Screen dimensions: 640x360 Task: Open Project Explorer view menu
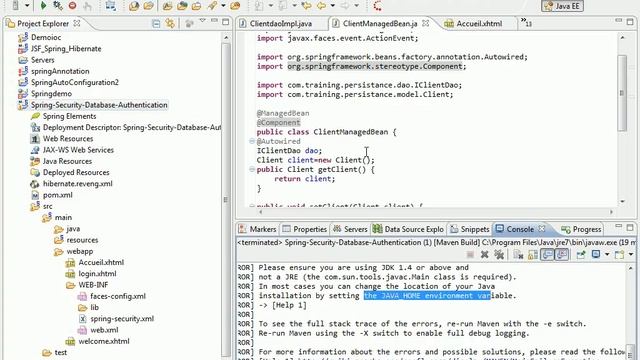(x=202, y=21)
